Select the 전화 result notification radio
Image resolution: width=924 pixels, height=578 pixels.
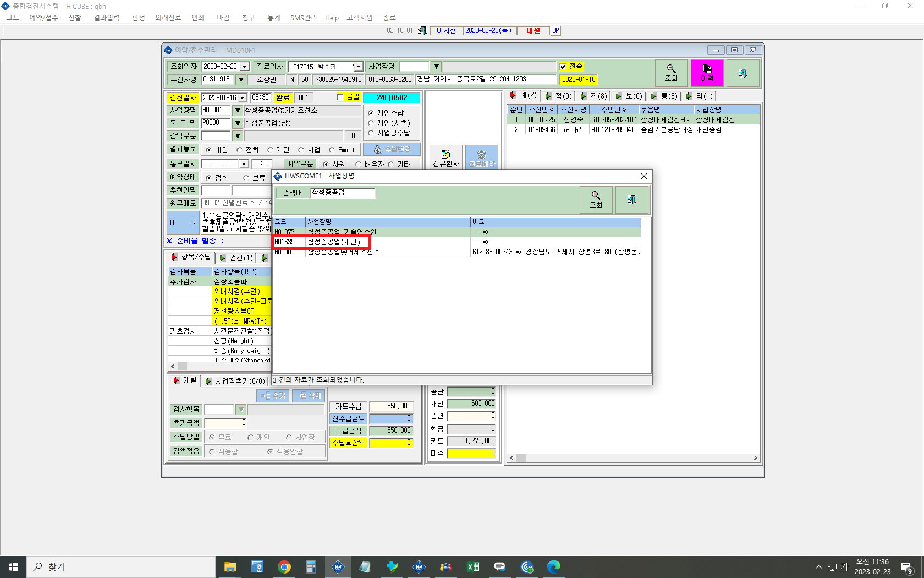coord(240,150)
